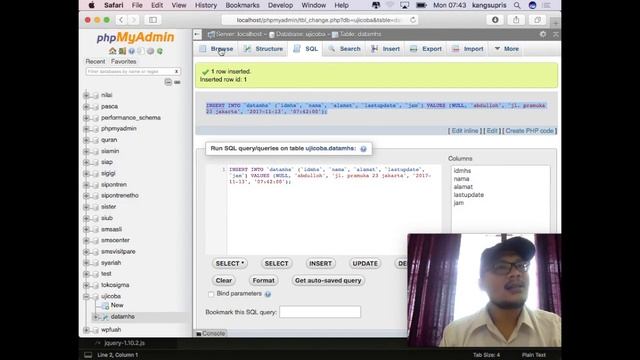Image resolution: width=640 pixels, height=360 pixels.
Task: Click the Safari sidebar toggle icon
Action: (x=153, y=20)
